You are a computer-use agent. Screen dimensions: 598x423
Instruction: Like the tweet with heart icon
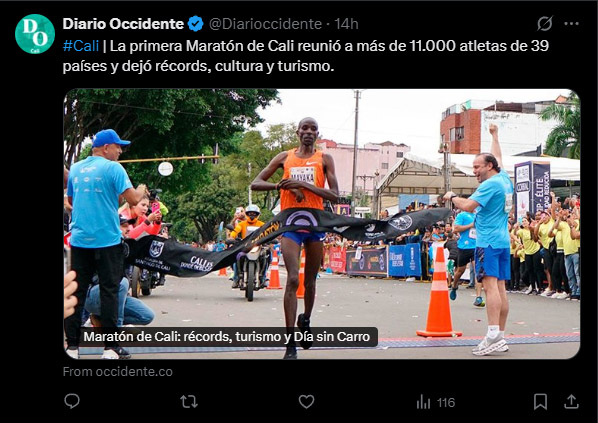coord(306,402)
